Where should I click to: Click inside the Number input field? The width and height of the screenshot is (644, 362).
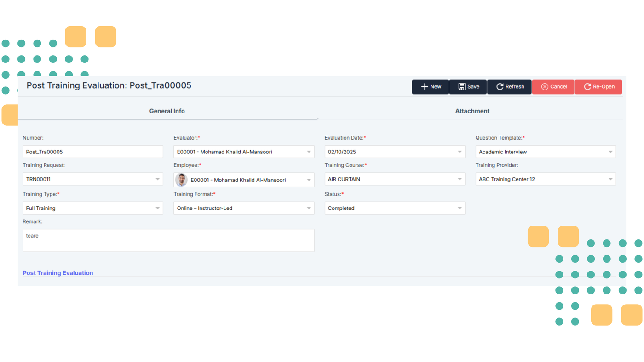tap(92, 152)
